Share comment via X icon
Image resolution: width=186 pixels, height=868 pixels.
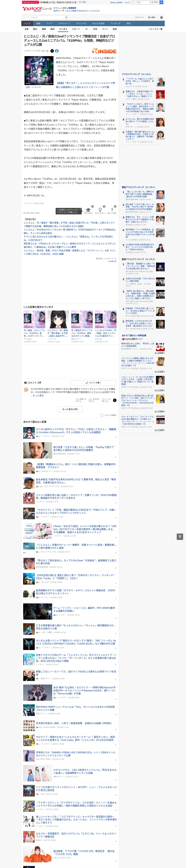point(115,400)
